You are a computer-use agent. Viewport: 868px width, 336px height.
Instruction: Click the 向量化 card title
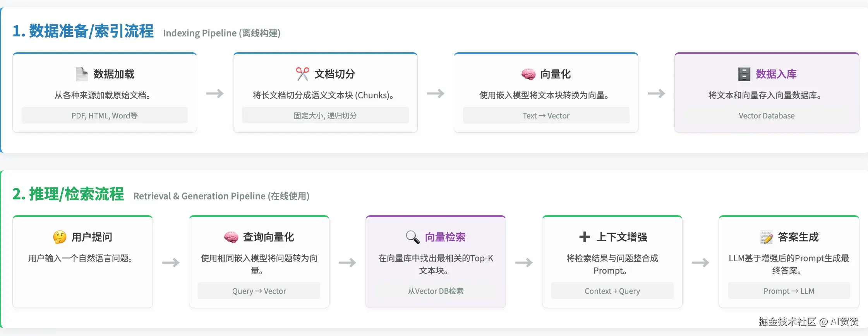pos(556,74)
